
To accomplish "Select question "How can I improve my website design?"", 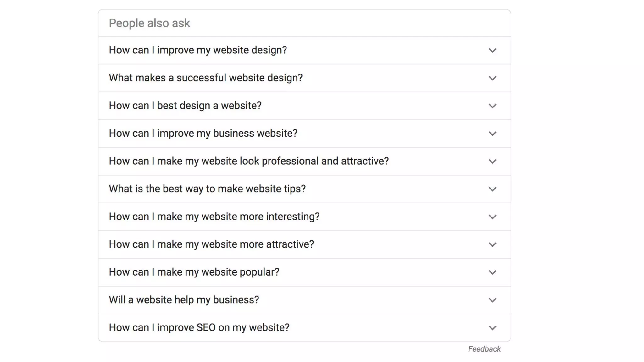I will coord(198,50).
